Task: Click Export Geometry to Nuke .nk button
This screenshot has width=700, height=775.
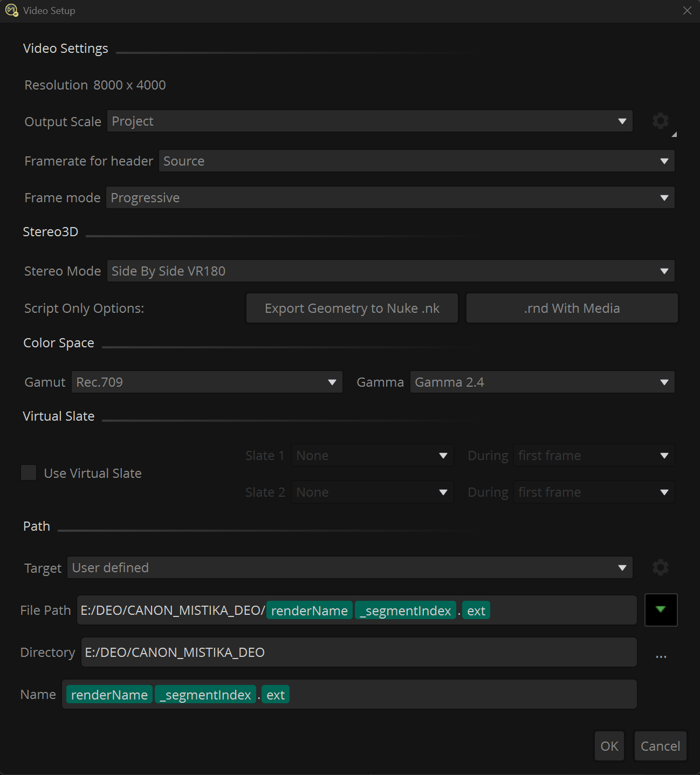Action: pos(352,308)
